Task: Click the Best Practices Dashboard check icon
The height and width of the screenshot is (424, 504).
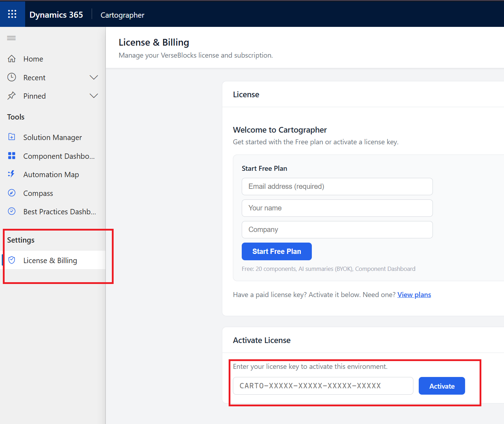Action: (x=12, y=211)
